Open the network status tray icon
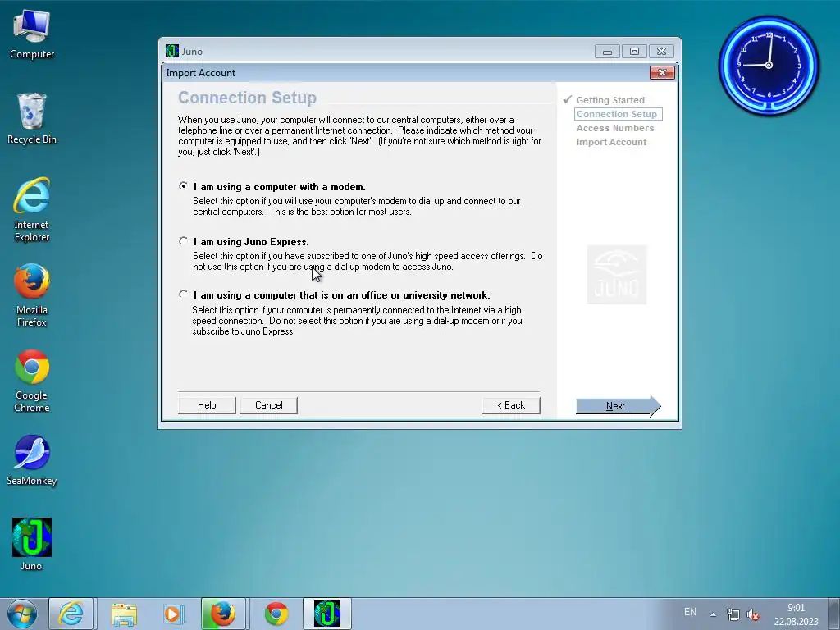 point(733,614)
